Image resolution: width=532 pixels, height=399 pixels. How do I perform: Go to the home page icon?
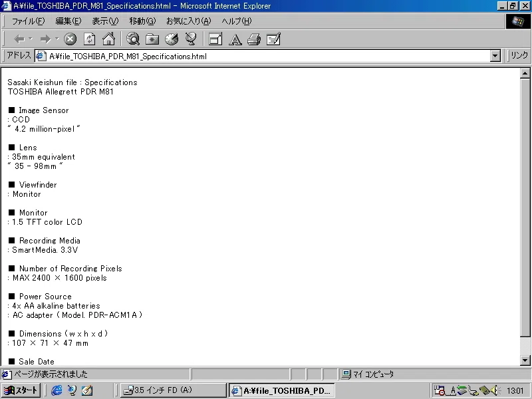pos(108,39)
